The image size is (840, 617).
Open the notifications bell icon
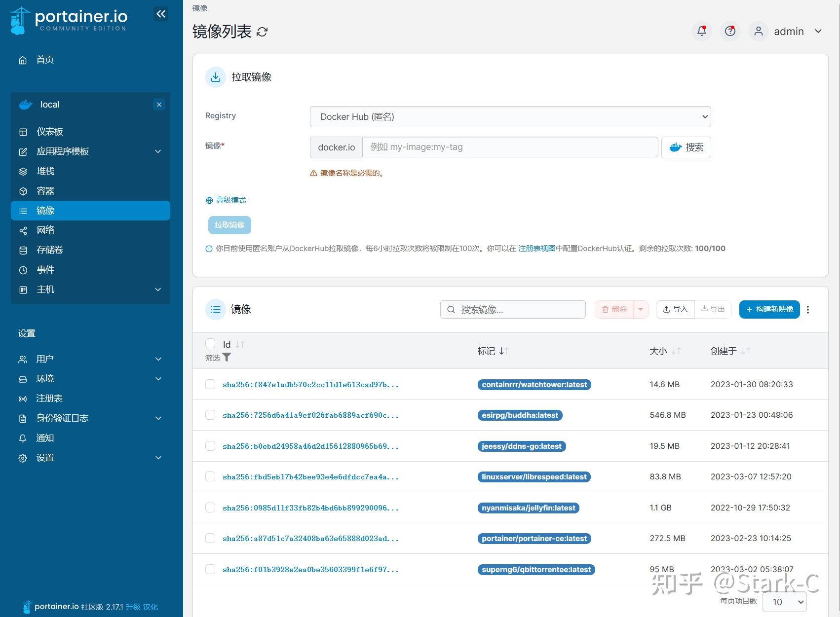click(x=701, y=31)
